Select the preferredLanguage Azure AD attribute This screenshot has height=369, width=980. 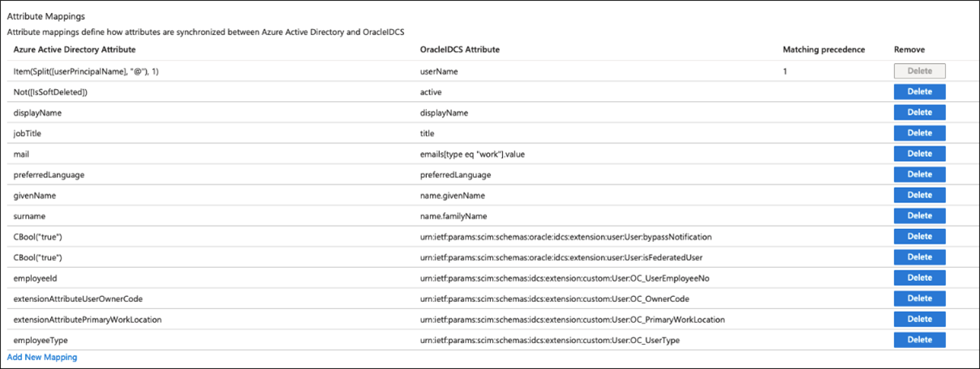pyautogui.click(x=49, y=175)
